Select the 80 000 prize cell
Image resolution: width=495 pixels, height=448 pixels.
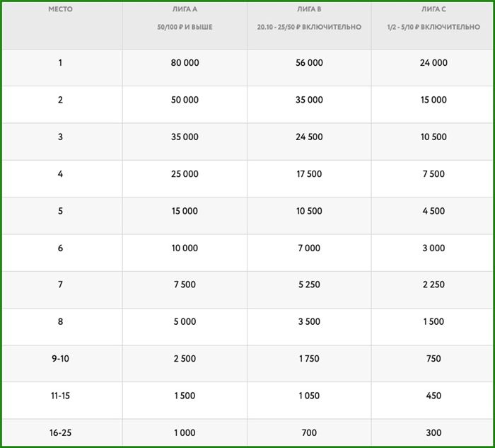pos(185,63)
